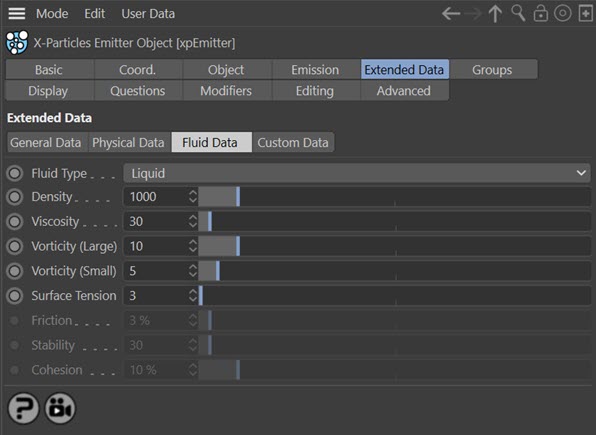Go back with the left arrow icon

pyautogui.click(x=451, y=14)
